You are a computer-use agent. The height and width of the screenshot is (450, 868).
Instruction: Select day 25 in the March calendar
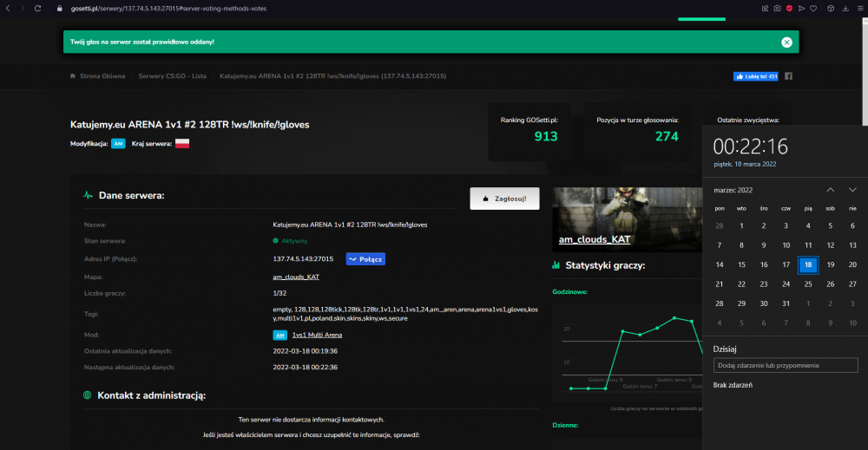point(808,284)
